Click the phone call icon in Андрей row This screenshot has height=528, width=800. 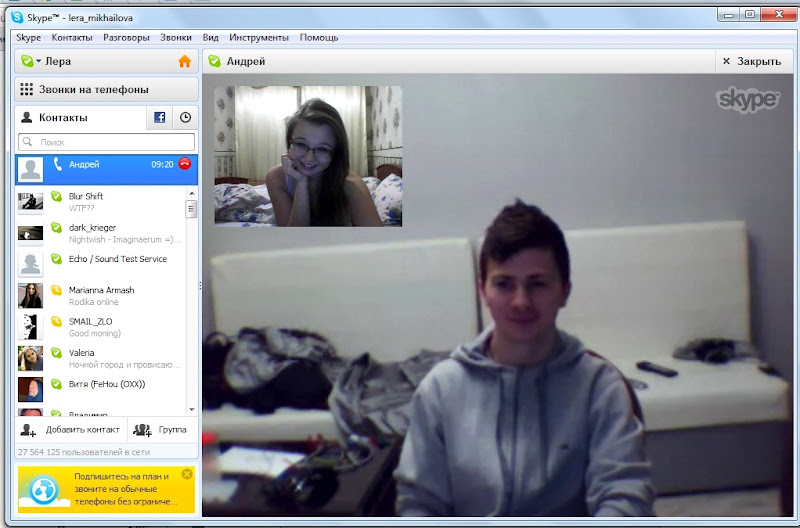pyautogui.click(x=58, y=164)
